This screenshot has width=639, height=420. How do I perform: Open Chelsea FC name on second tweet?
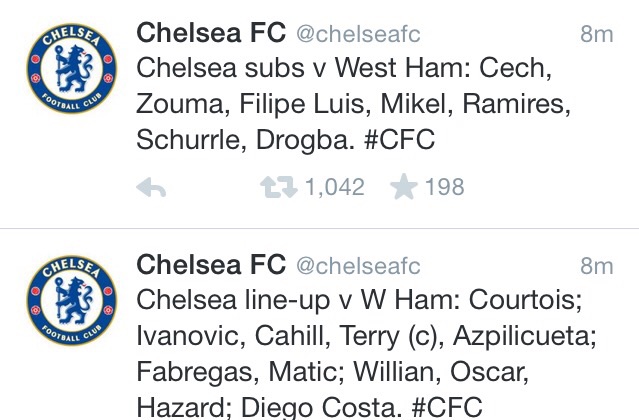(211, 265)
